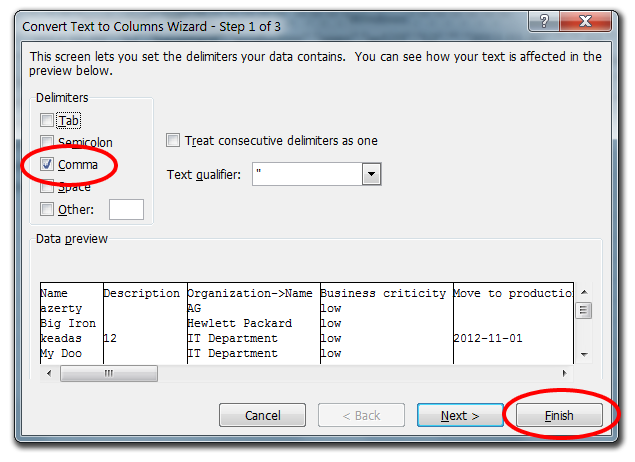Check the Semicolon delimiter option

(x=47, y=142)
